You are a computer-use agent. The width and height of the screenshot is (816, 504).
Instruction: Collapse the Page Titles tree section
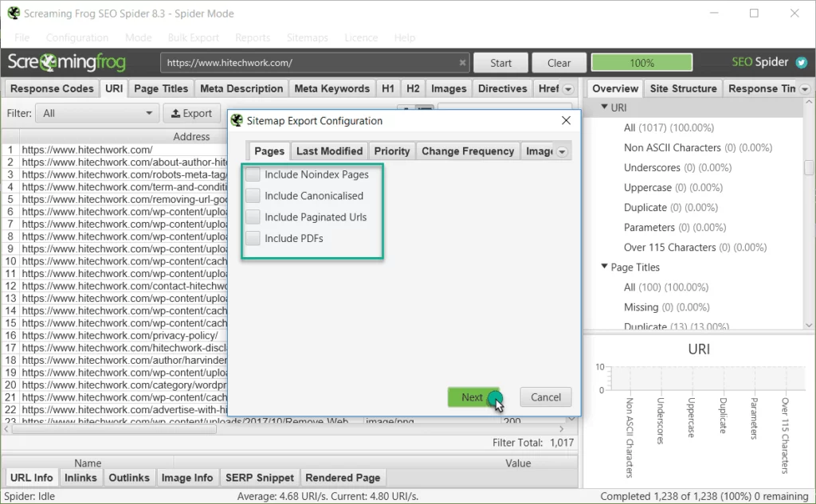(x=604, y=266)
